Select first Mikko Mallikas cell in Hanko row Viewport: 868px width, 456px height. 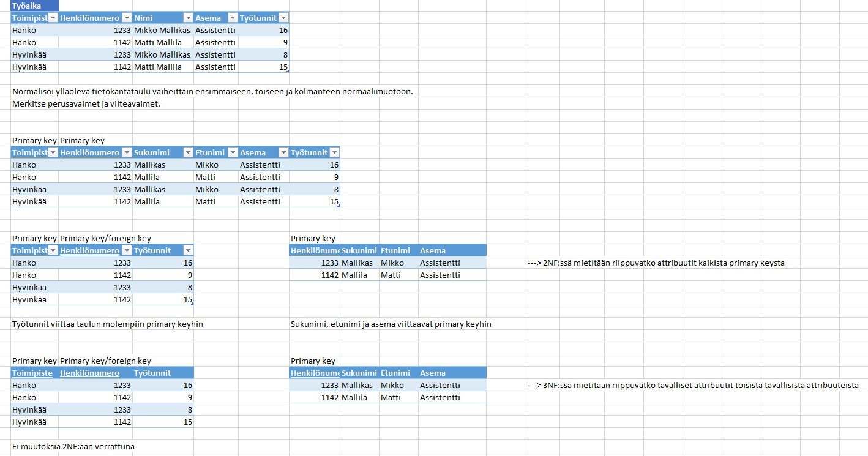(x=162, y=30)
